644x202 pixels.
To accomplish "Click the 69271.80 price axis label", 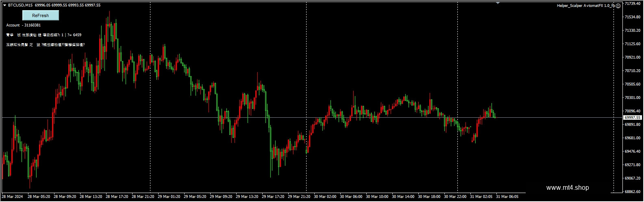I will [633, 165].
